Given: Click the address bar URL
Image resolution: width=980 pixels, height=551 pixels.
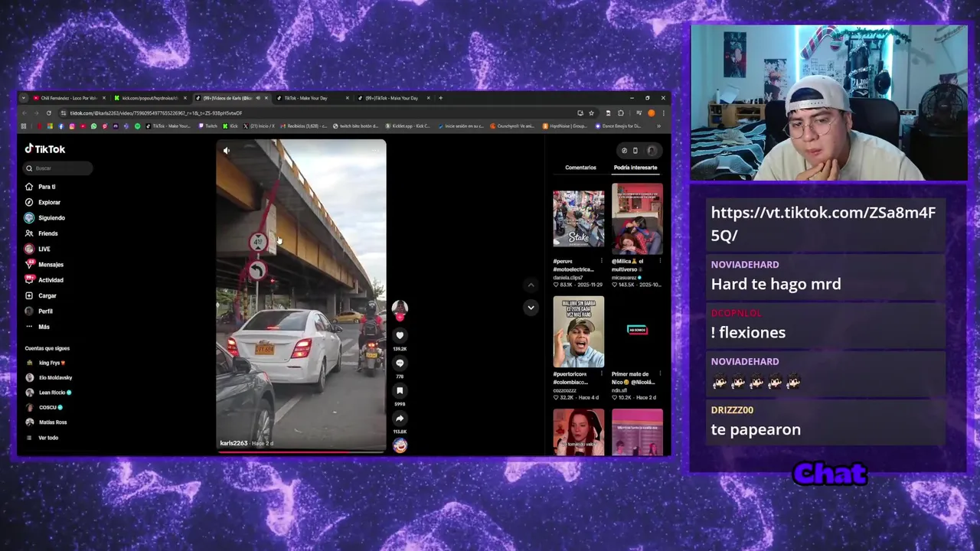Looking at the screenshot, I should (156, 113).
